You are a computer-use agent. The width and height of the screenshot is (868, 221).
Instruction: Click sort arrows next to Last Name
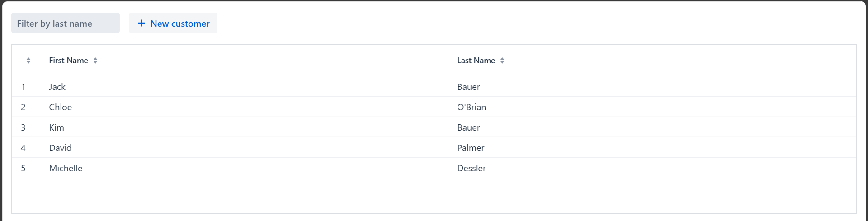[502, 61]
